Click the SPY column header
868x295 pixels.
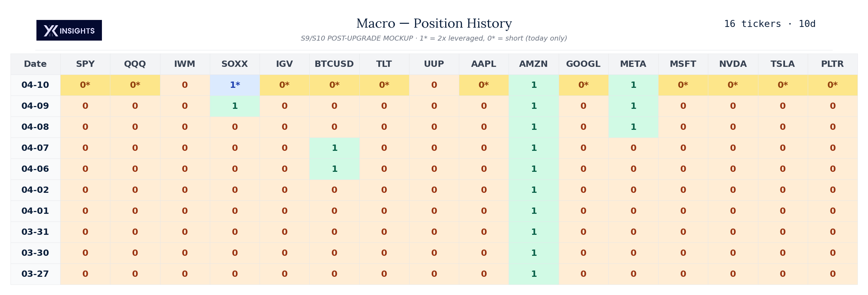(x=85, y=64)
